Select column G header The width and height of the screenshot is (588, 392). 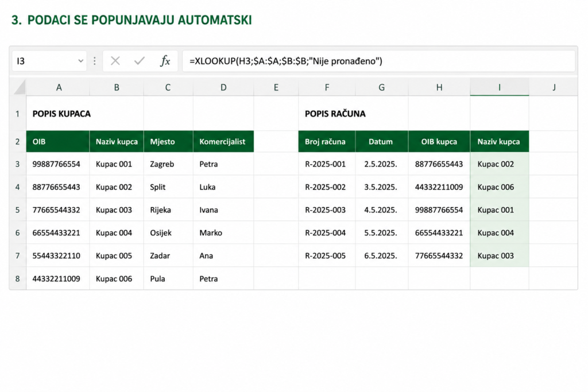point(382,87)
